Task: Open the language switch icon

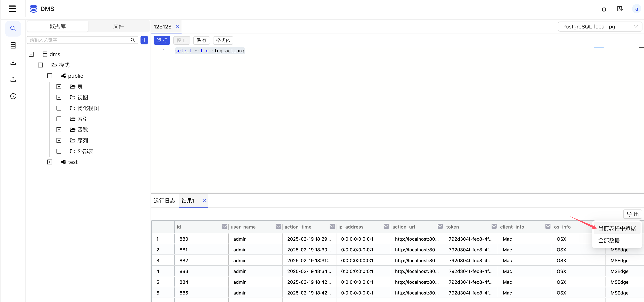Action: coord(620,9)
